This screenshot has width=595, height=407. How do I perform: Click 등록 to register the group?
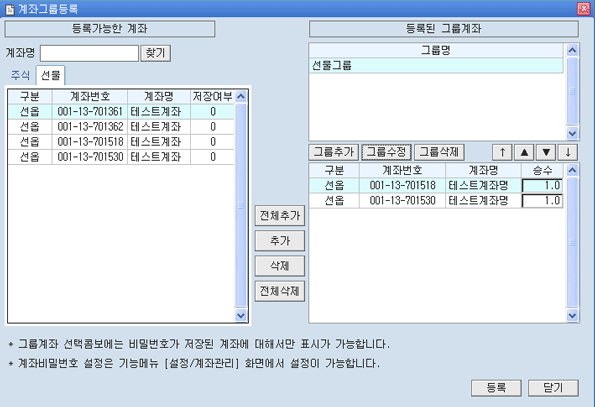496,388
